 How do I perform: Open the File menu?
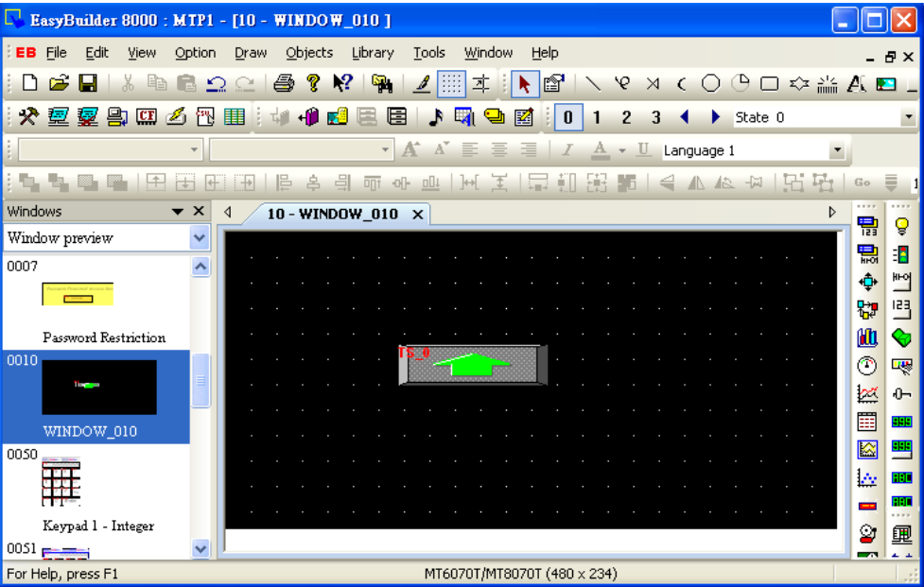(56, 53)
